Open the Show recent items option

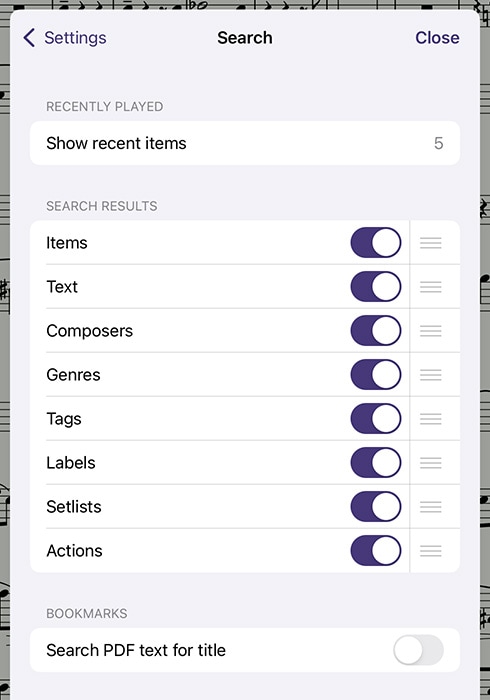[245, 143]
